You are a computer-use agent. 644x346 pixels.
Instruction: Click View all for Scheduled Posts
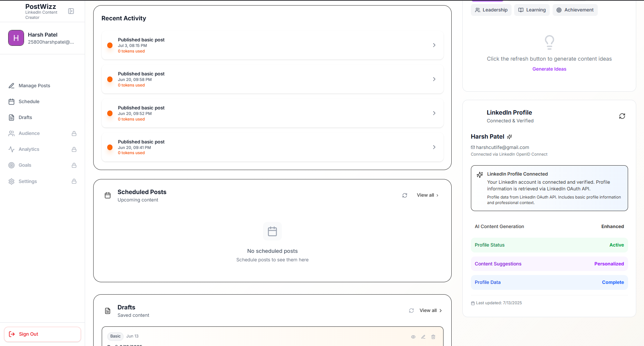click(x=428, y=195)
